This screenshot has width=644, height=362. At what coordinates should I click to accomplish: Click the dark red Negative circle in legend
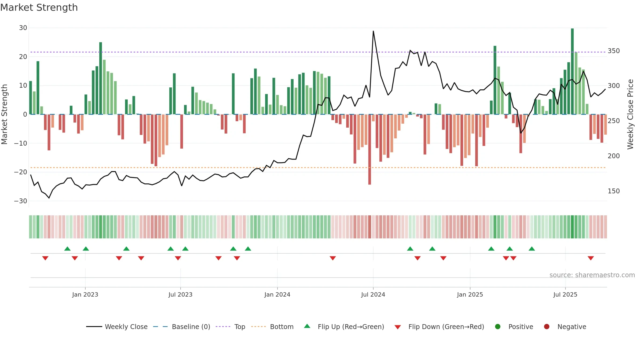tap(547, 327)
